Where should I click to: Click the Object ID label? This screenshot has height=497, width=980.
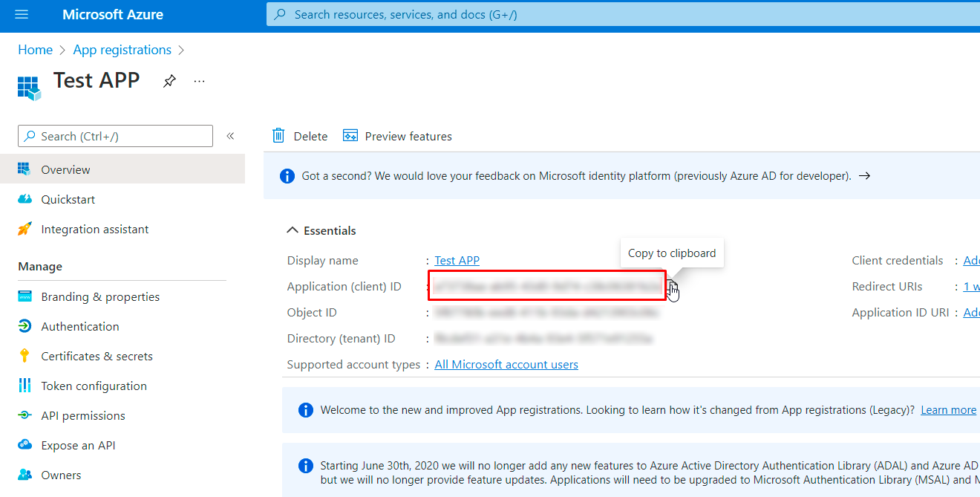(x=312, y=313)
